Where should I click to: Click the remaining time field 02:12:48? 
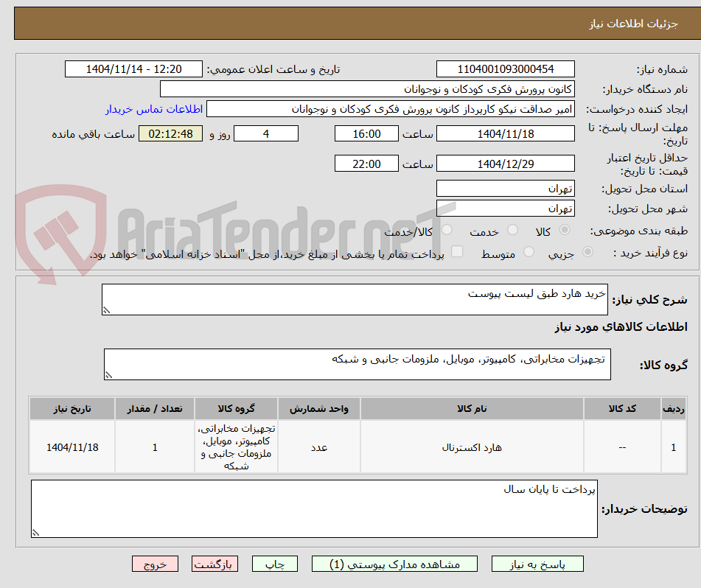click(x=170, y=133)
